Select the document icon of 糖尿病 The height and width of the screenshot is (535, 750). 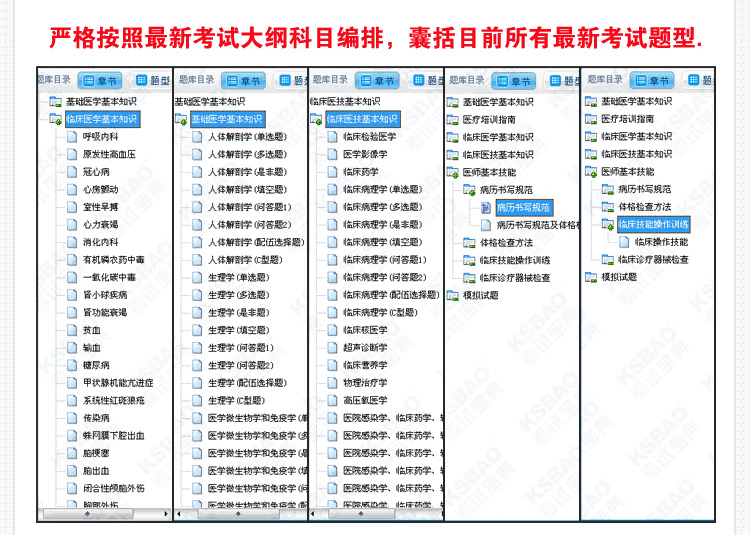(x=72, y=365)
